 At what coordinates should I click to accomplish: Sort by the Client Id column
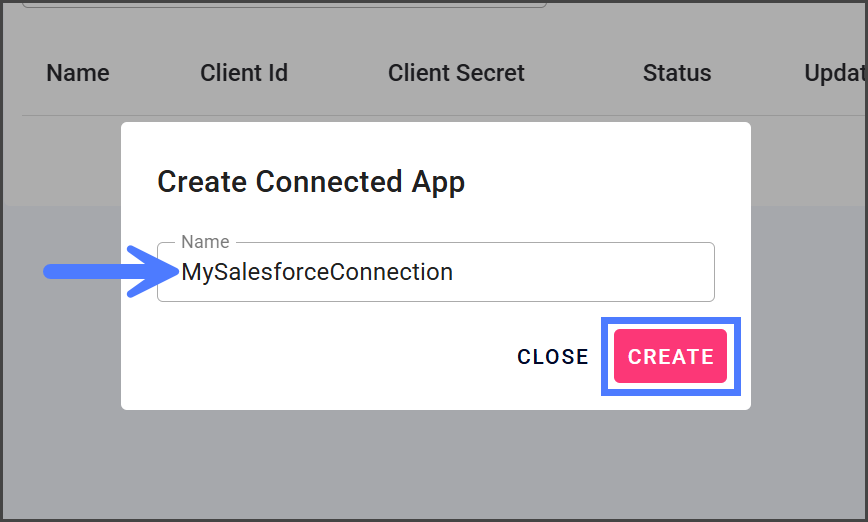tap(244, 73)
